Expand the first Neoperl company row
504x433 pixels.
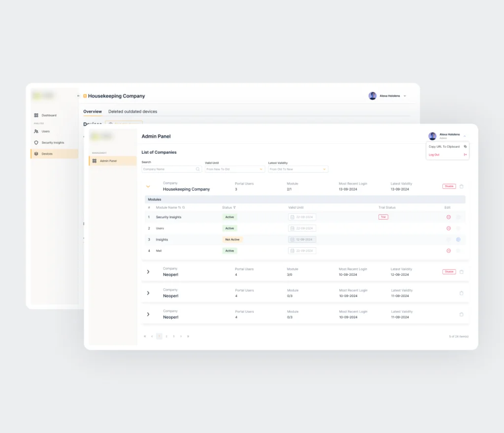(148, 272)
